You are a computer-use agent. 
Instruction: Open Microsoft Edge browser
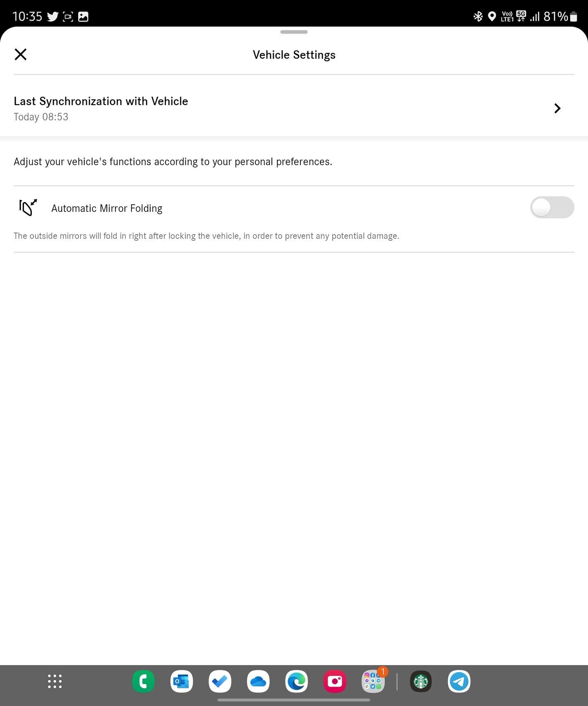[296, 681]
